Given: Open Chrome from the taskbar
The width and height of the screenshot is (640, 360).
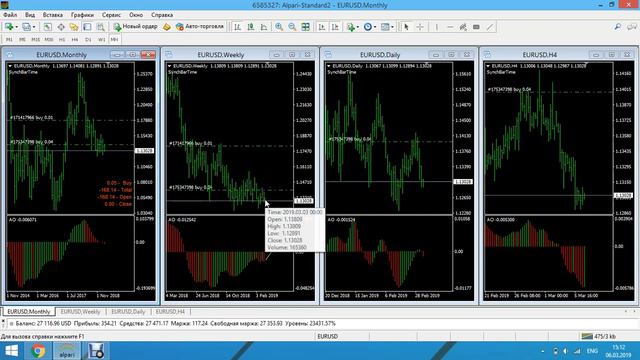Looking at the screenshot, I should (x=38, y=351).
